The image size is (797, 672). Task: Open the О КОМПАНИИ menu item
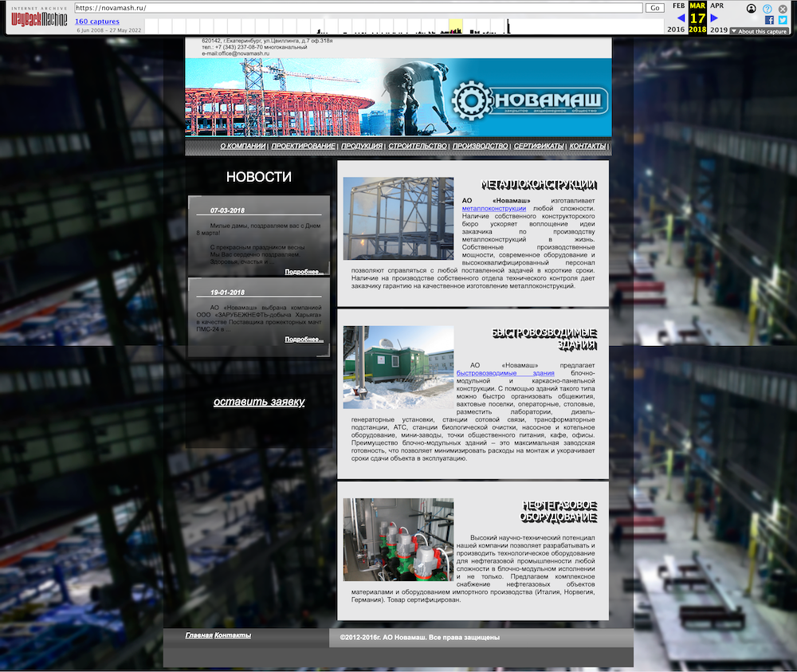243,146
